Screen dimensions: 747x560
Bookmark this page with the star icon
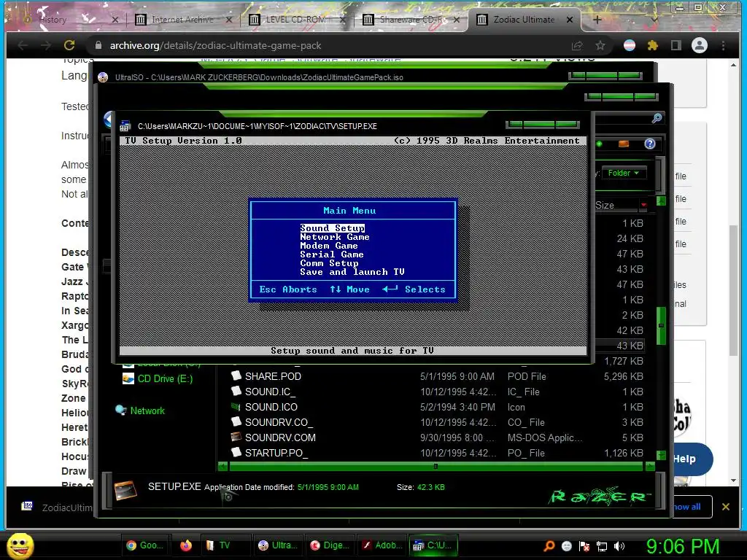pos(600,45)
